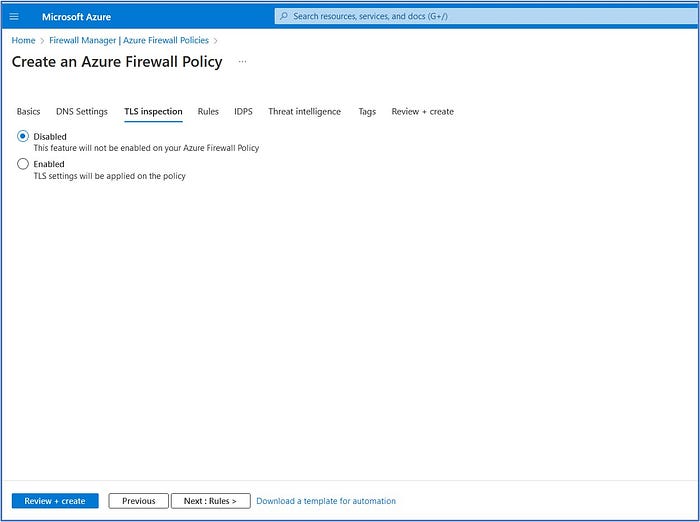Click the text 'This feature will not be enabled on your Azure Firewall Policy'
This screenshot has width=700, height=522.
pyautogui.click(x=146, y=148)
